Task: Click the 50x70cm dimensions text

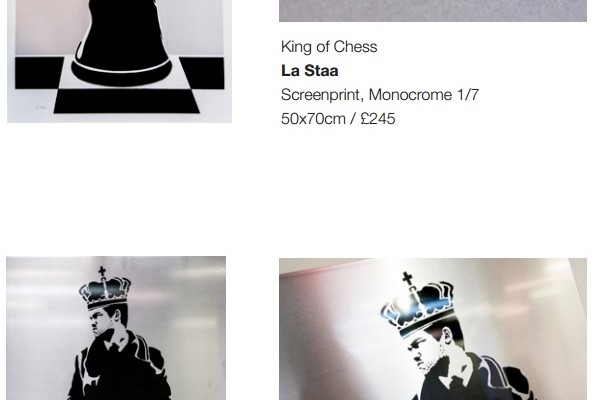Action: coord(313,119)
